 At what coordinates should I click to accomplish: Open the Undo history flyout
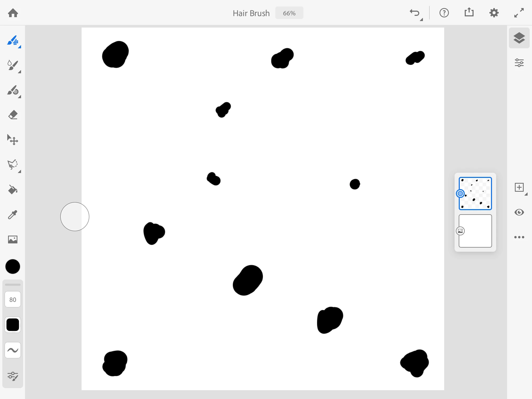click(x=421, y=19)
